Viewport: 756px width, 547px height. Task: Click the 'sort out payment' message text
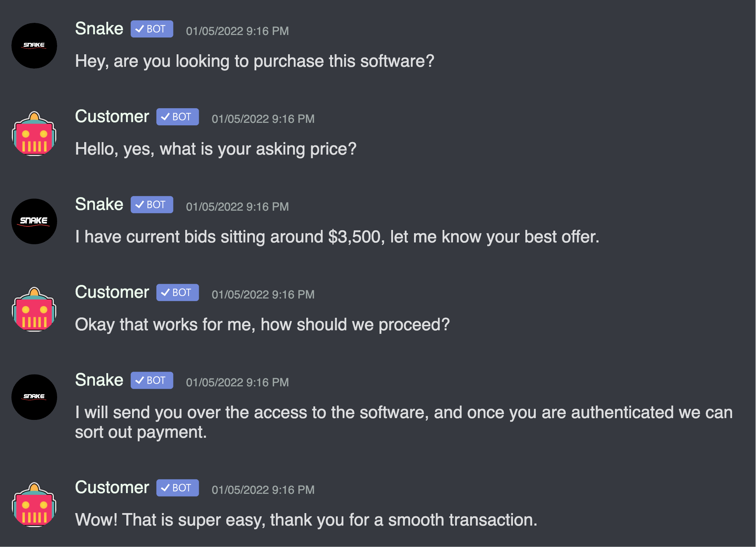tap(404, 422)
